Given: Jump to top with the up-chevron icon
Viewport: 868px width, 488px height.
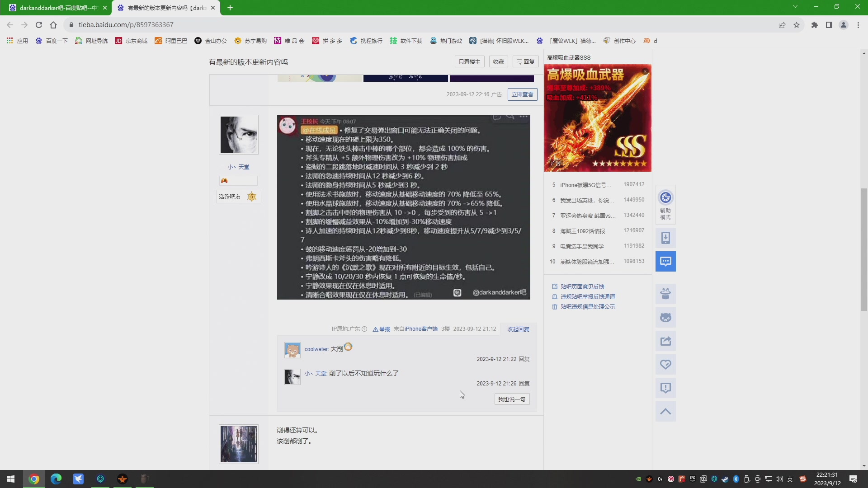Looking at the screenshot, I should (665, 412).
